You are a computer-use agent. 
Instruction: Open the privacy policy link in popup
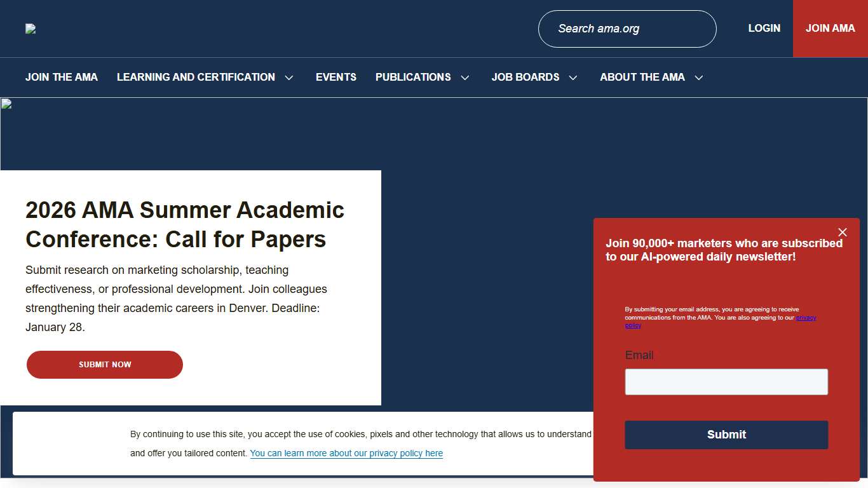tap(805, 318)
